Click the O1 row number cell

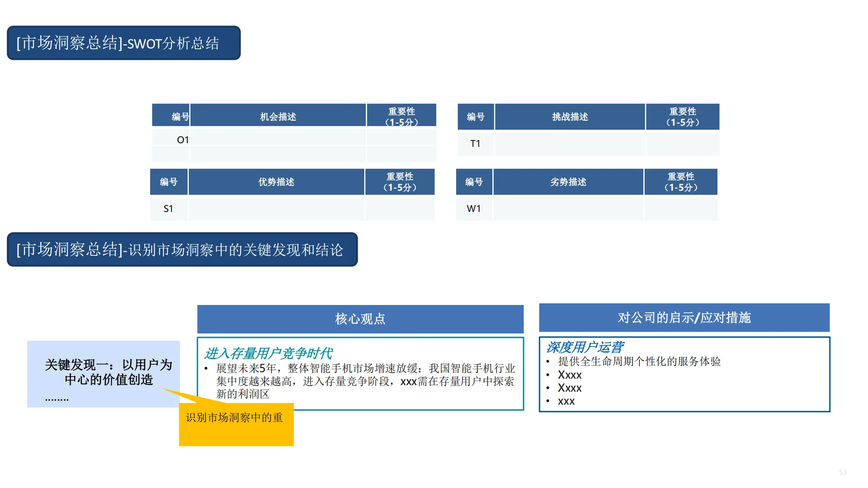point(171,138)
